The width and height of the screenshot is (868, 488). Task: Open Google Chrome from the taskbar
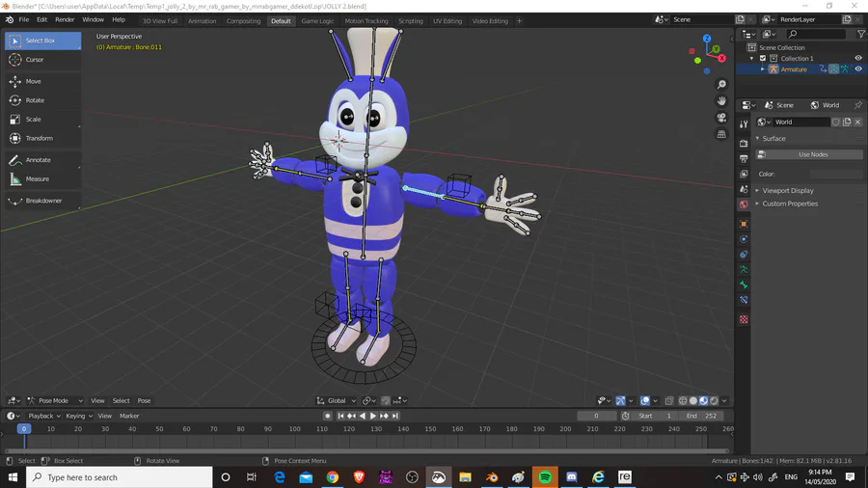[332, 477]
